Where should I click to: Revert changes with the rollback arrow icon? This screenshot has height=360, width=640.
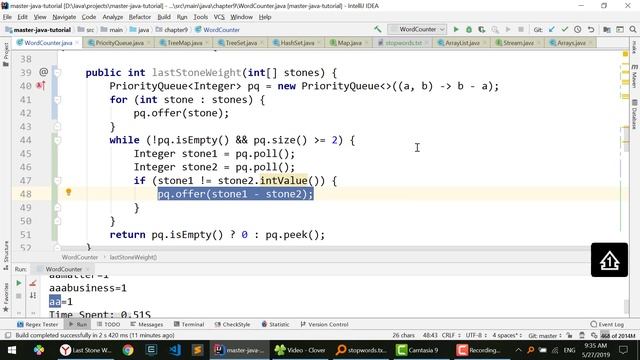[x=591, y=29]
